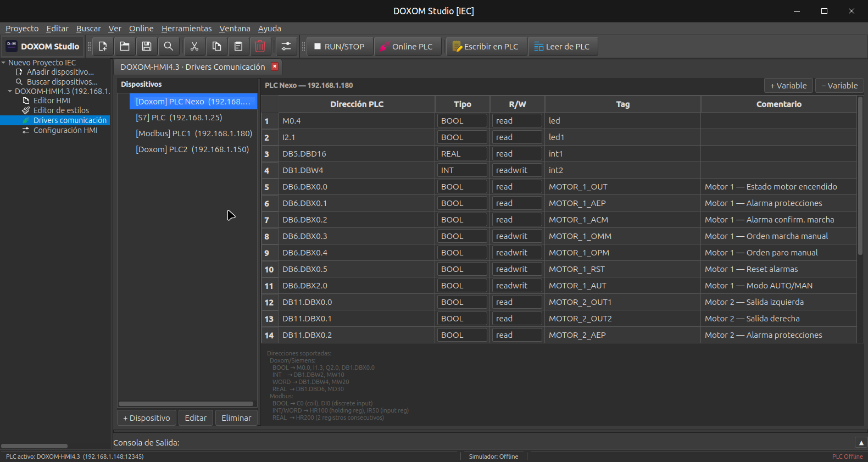Click the MOTOR_1_OUT tag cell
Image resolution: width=868 pixels, height=462 pixels.
tap(622, 187)
